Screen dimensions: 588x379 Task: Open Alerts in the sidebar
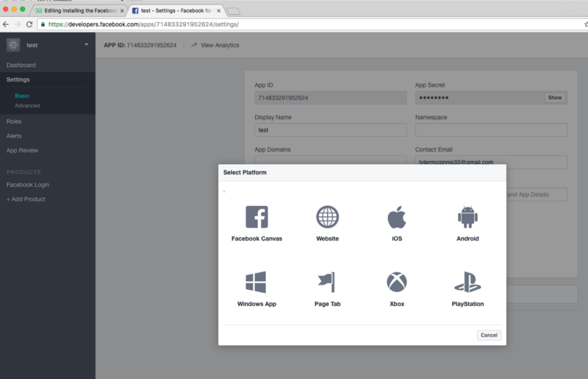tap(14, 136)
